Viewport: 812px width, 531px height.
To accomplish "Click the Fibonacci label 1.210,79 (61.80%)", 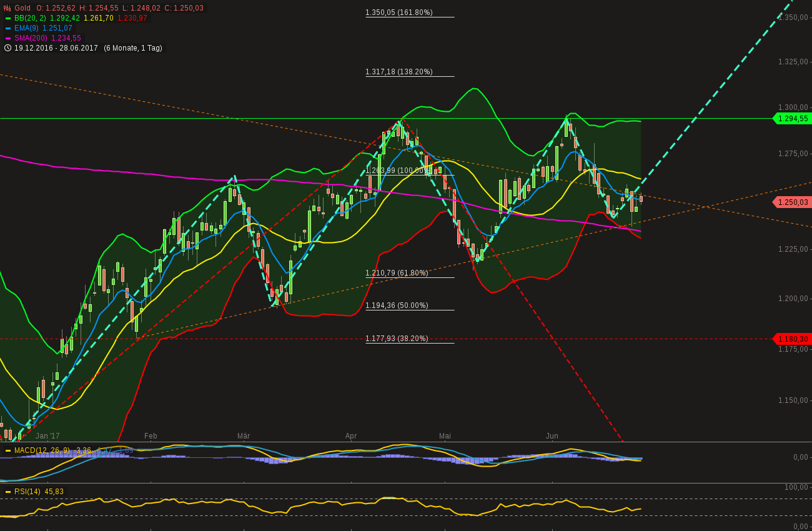I will tap(397, 273).
